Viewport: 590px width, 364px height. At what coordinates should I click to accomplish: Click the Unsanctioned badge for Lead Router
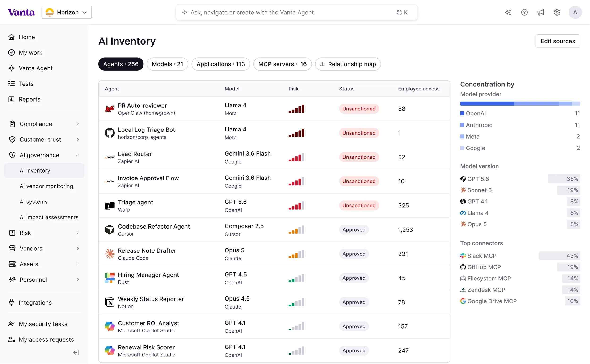click(359, 157)
